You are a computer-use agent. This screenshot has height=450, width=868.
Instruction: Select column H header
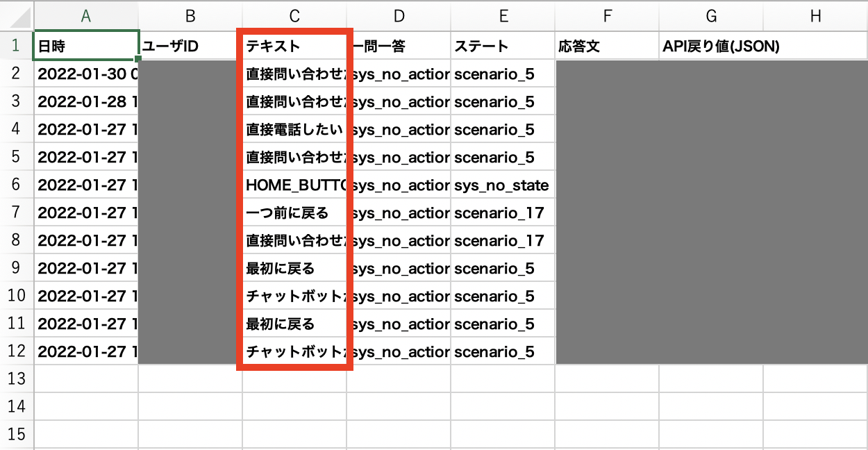pos(815,16)
